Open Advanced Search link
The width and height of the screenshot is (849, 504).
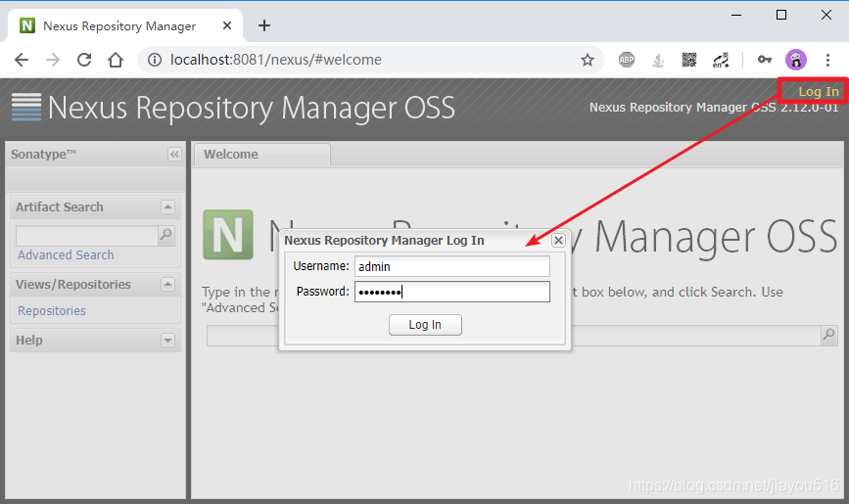coord(66,255)
